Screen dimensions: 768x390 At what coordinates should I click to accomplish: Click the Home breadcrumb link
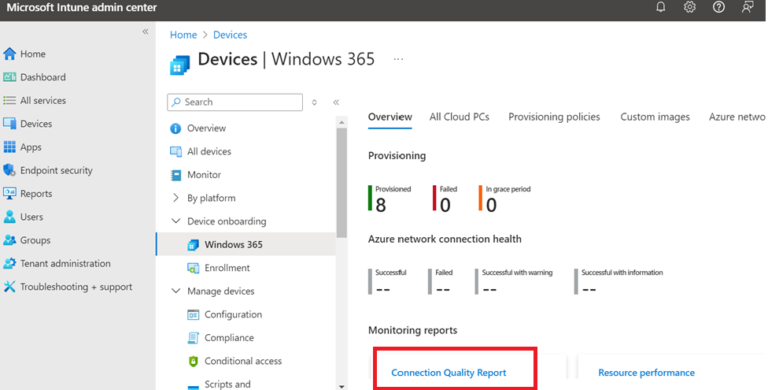(183, 35)
